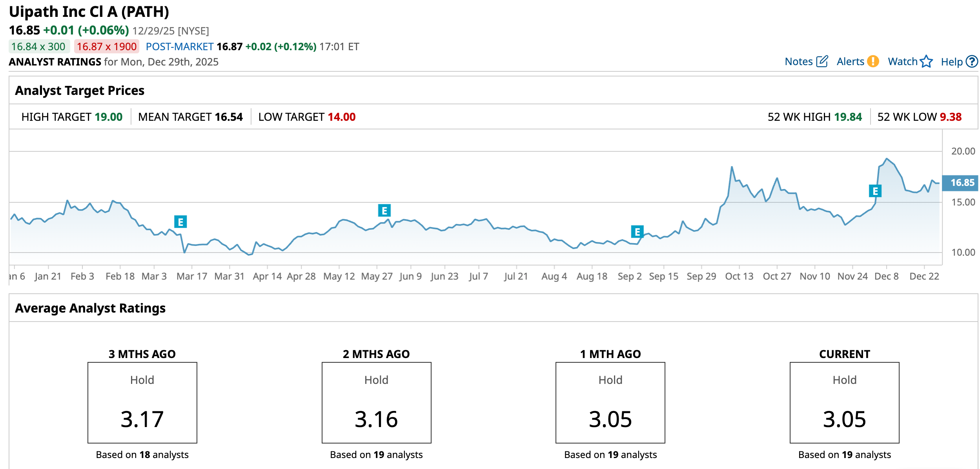980x469 pixels.
Task: Open the Help question mark icon
Action: pos(972,62)
